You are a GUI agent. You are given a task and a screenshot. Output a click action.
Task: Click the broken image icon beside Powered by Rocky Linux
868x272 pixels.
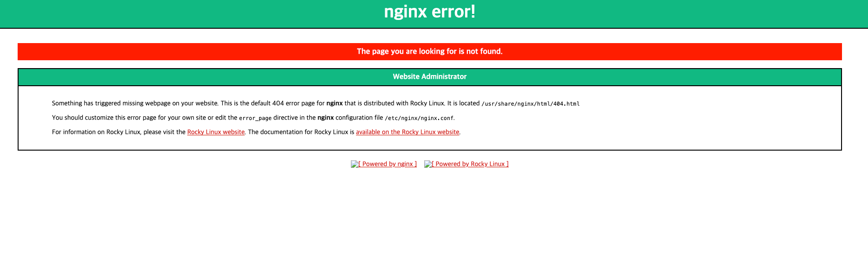[428, 164]
